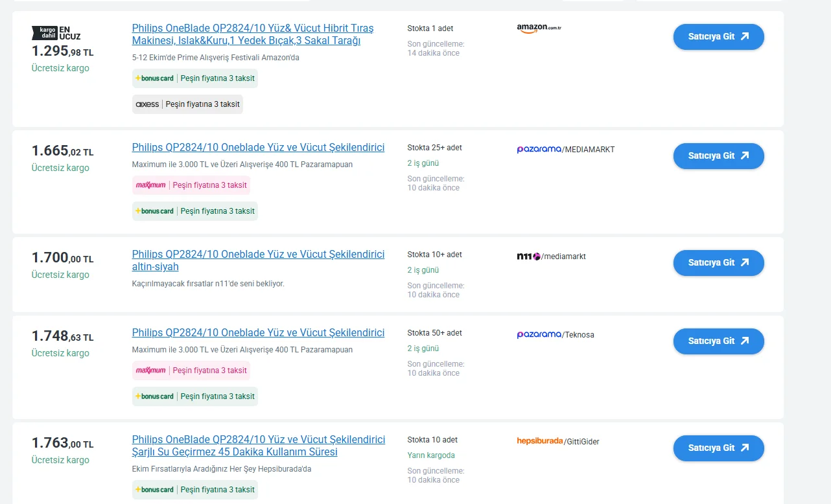Image resolution: width=831 pixels, height=504 pixels.
Task: Click the 1.665,02 TL price
Action: click(x=62, y=151)
